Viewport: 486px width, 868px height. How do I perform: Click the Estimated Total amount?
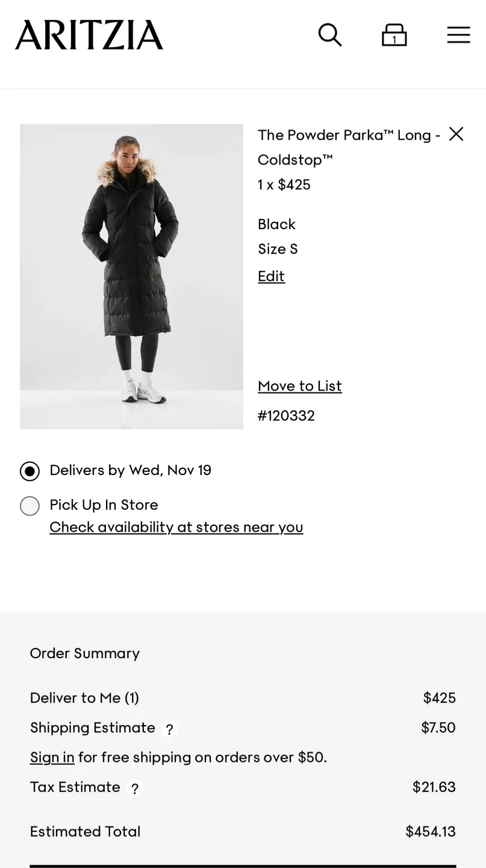[430, 831]
